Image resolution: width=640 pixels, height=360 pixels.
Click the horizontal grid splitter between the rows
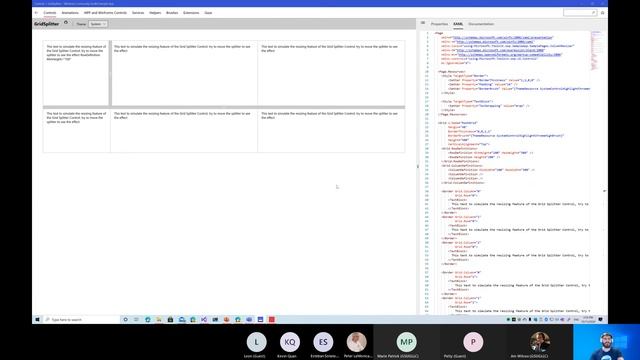point(224,107)
